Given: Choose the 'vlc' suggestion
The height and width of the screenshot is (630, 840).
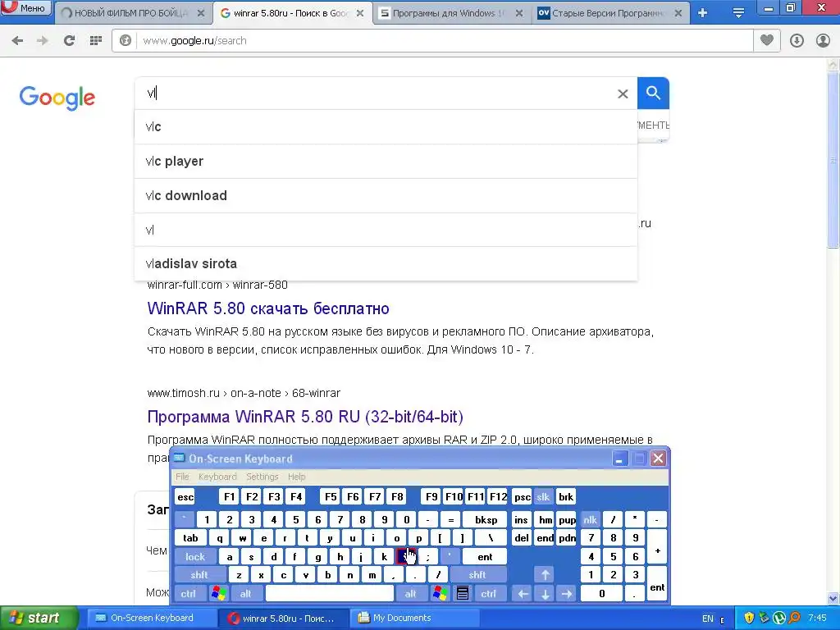Looking at the screenshot, I should [x=386, y=127].
